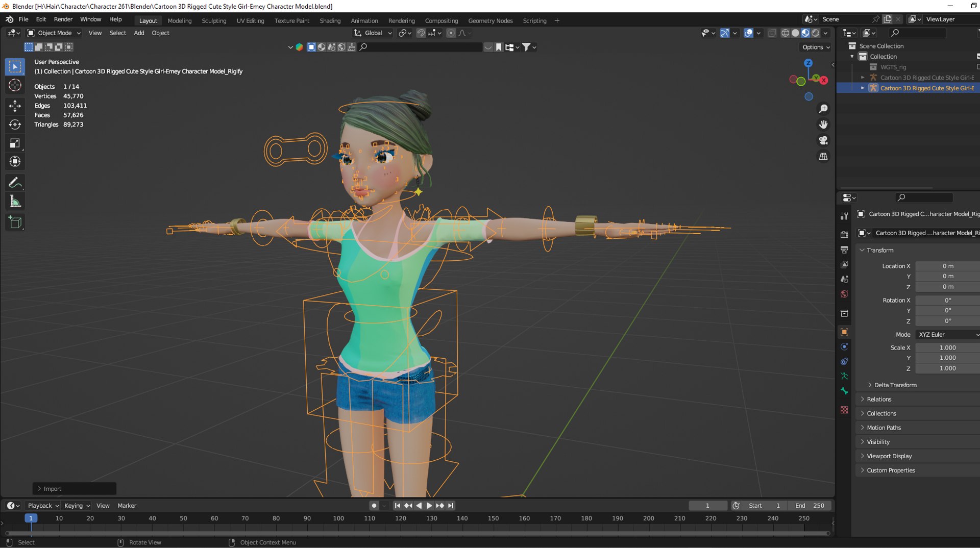Open the Output properties tab
Viewport: 980px width, 548px height.
tap(844, 250)
